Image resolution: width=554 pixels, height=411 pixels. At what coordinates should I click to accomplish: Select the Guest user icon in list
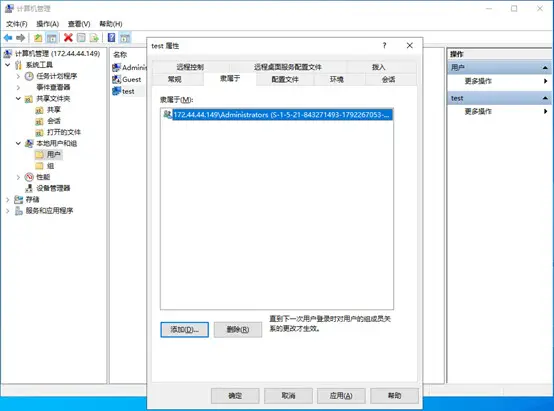point(117,79)
